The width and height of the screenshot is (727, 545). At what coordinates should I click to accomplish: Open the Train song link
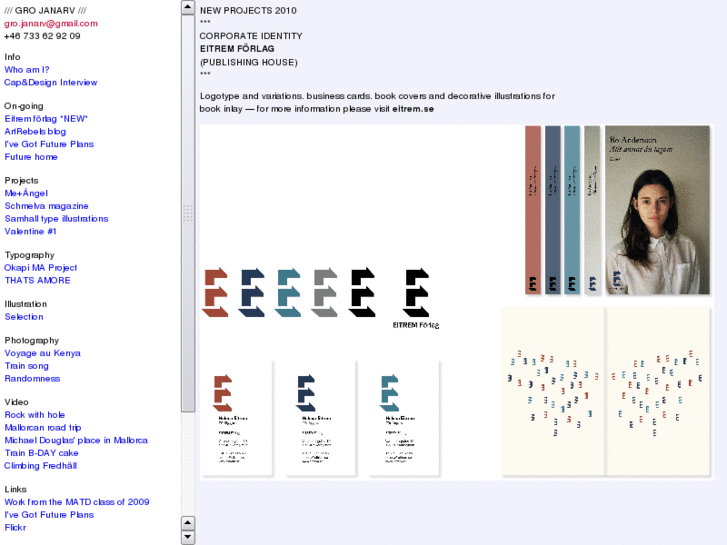27,365
